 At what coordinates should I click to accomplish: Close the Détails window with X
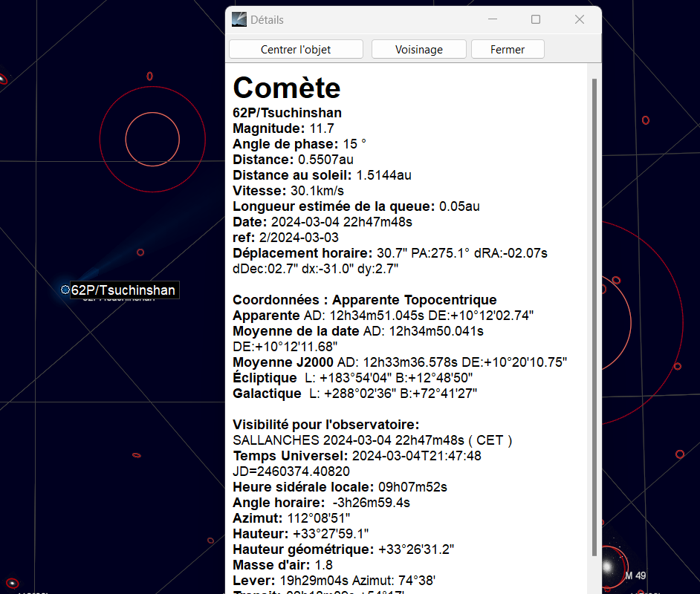tap(580, 20)
